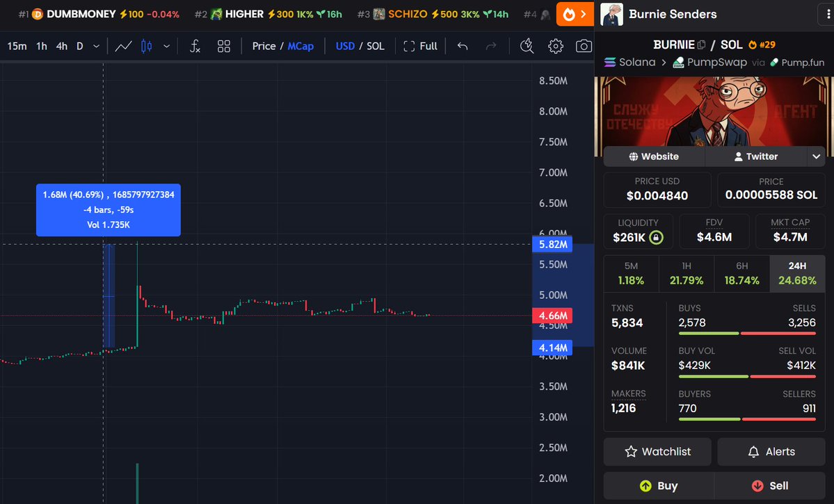Click the orange trending flame button
834x504 pixels.
[x=575, y=15]
